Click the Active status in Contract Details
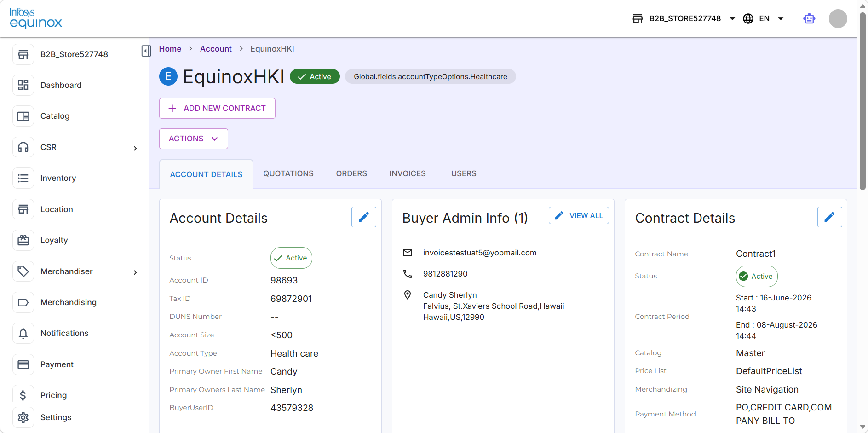Image resolution: width=868 pixels, height=433 pixels. point(757,277)
